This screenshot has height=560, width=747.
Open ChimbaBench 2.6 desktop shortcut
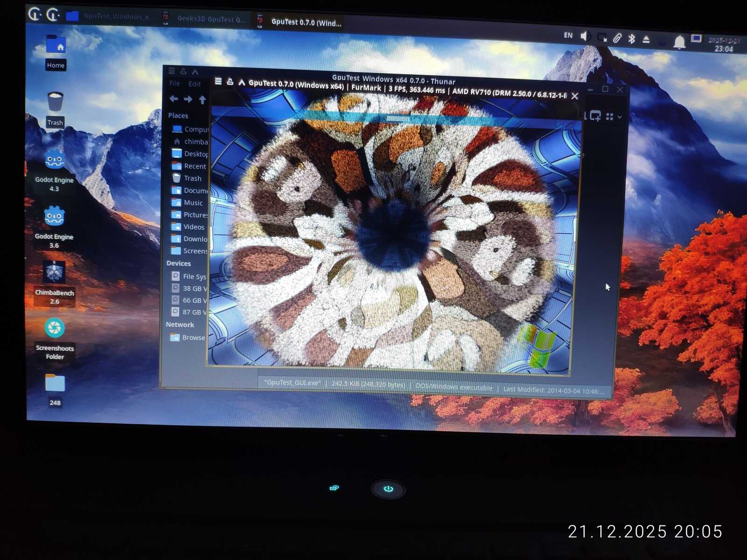54,283
